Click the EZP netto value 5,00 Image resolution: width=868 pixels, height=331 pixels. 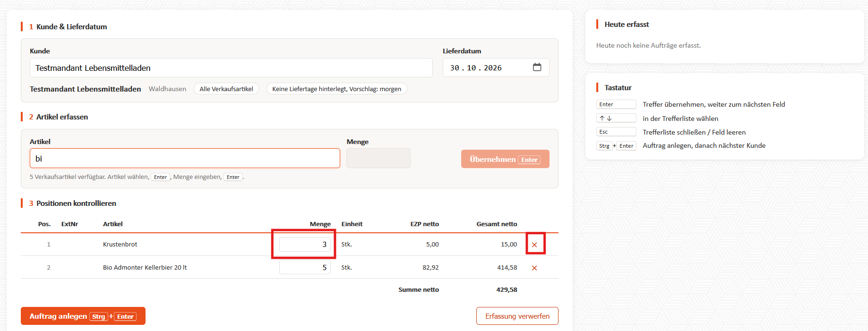[x=432, y=244]
